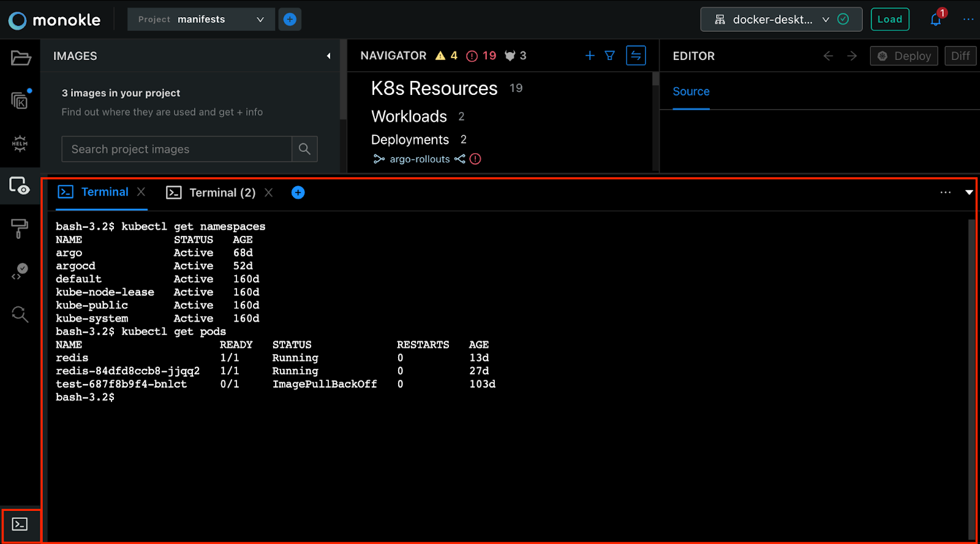Click the Diff button

(x=960, y=56)
